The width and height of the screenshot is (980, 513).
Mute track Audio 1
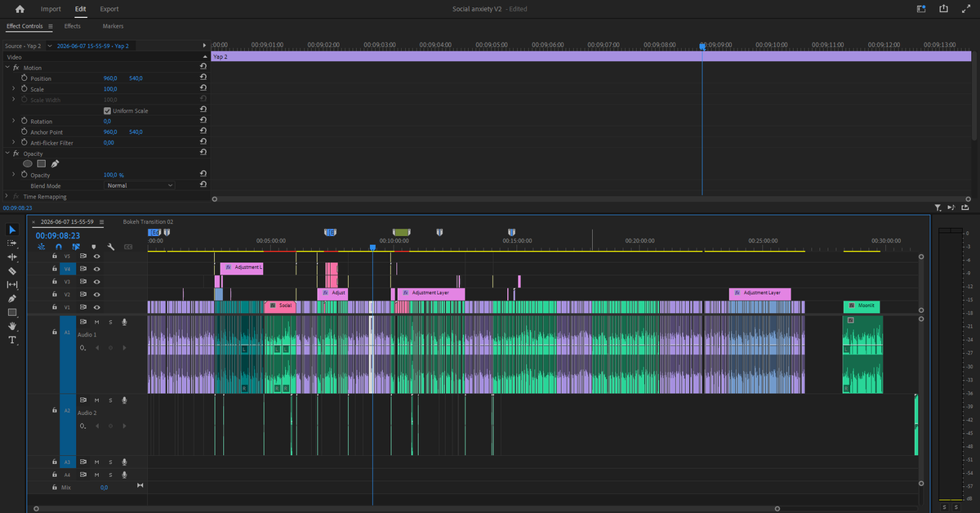point(96,322)
